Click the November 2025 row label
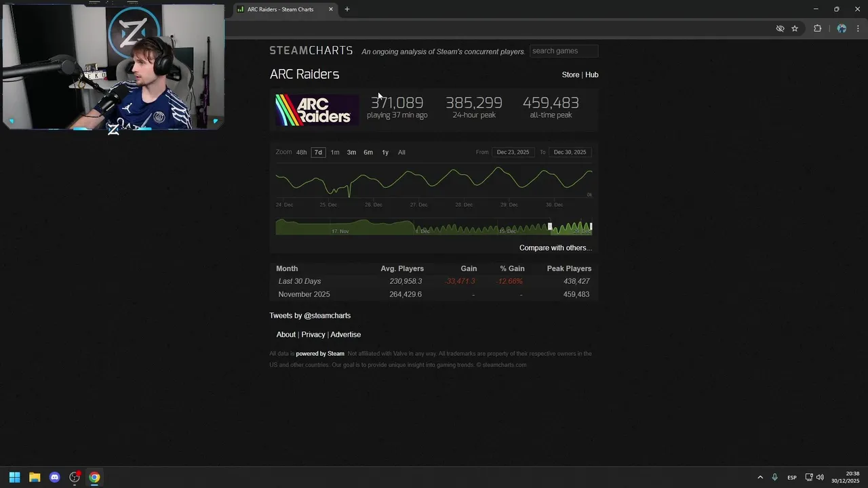The height and width of the screenshot is (488, 868). [x=304, y=295]
